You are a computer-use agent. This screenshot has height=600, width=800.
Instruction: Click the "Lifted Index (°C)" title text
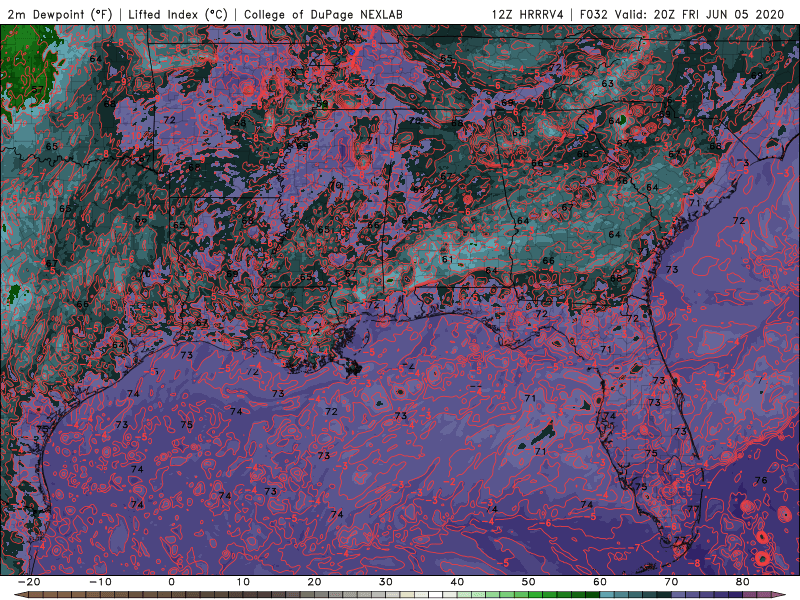point(178,14)
